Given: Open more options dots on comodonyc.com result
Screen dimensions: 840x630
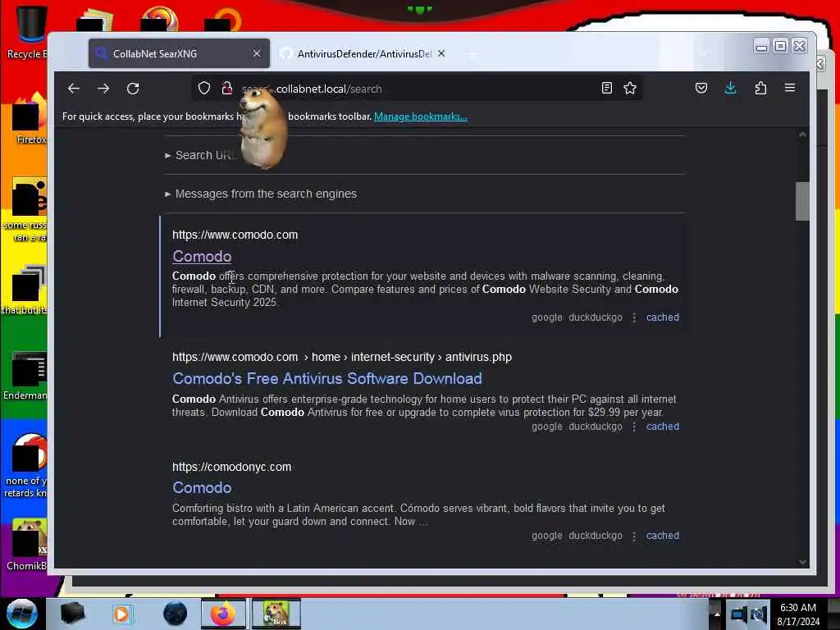Looking at the screenshot, I should point(634,536).
